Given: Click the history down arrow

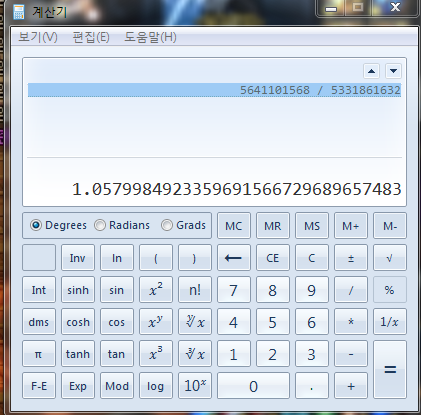Looking at the screenshot, I should (393, 71).
